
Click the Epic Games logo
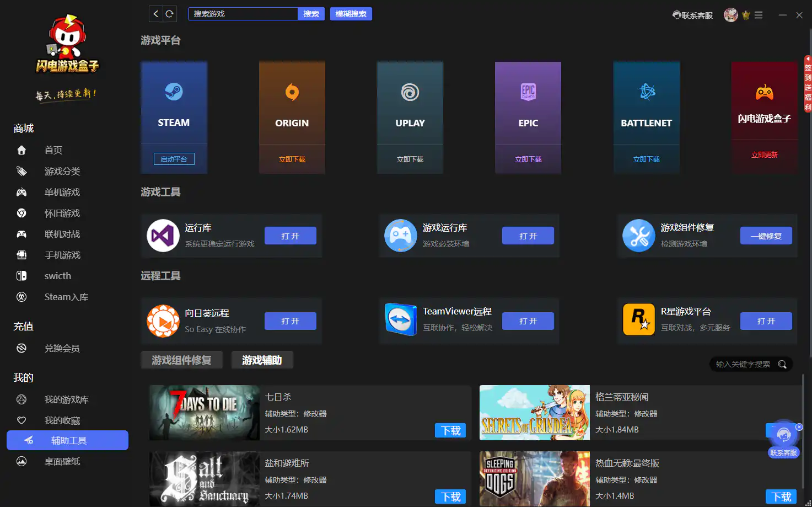tap(528, 92)
